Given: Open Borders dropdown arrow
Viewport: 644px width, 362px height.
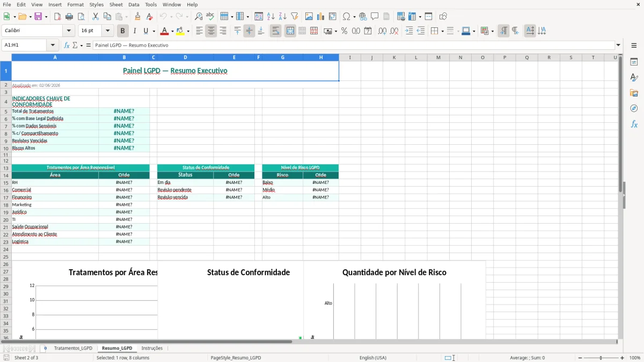Looking at the screenshot, I should (442, 31).
